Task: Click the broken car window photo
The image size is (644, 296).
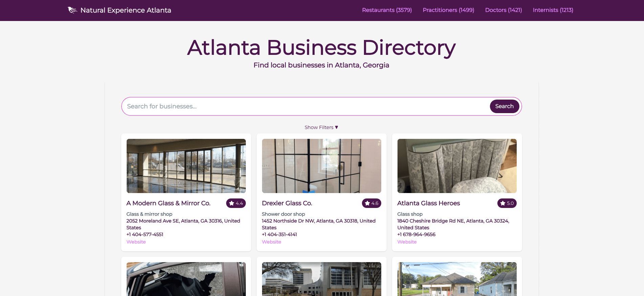Action: pyautogui.click(x=186, y=279)
